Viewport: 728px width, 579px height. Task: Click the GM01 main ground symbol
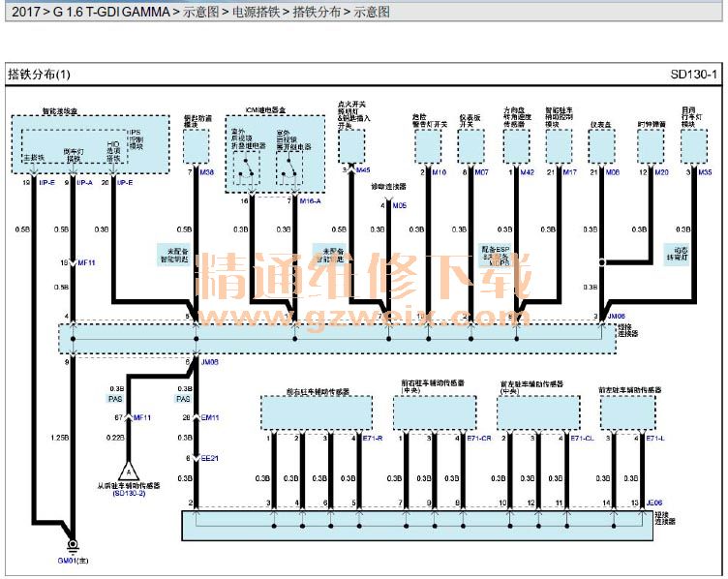(73, 545)
